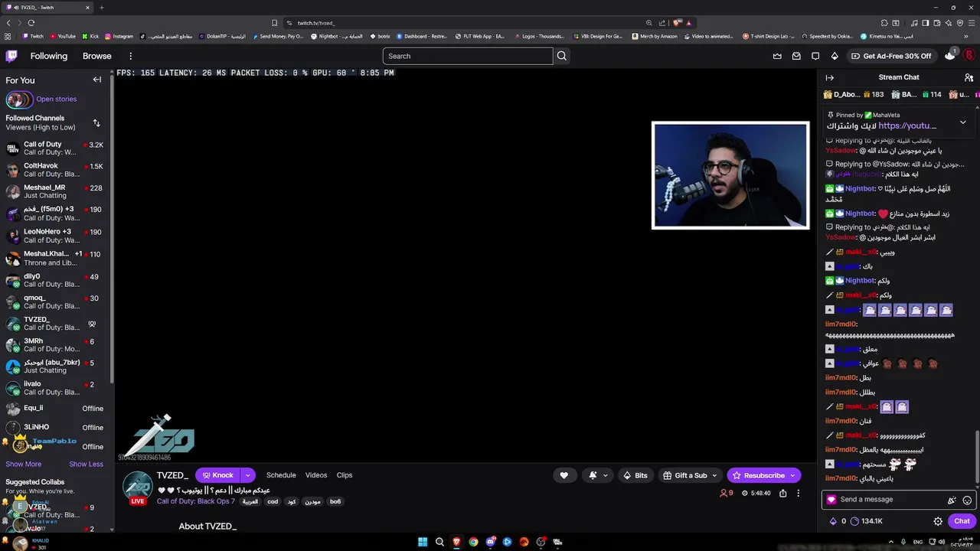The height and width of the screenshot is (551, 980).
Task: Click the chat panel scrollbar
Action: click(977, 457)
